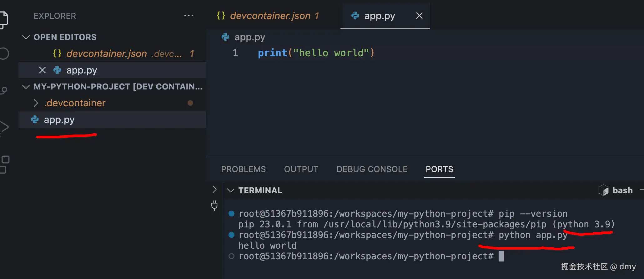The height and width of the screenshot is (279, 644).
Task: Switch to the OUTPUT panel tab
Action: click(x=301, y=169)
